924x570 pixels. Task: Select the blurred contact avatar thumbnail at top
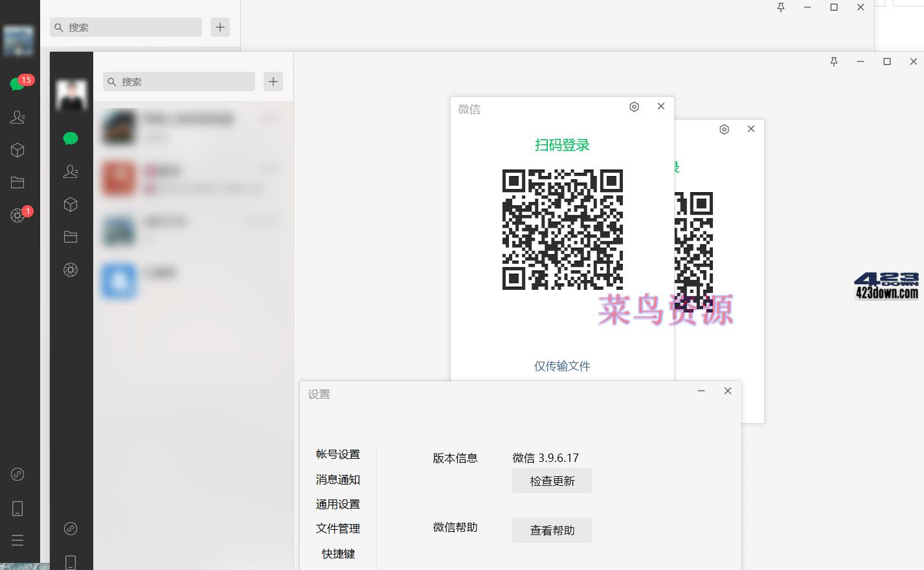point(19,40)
